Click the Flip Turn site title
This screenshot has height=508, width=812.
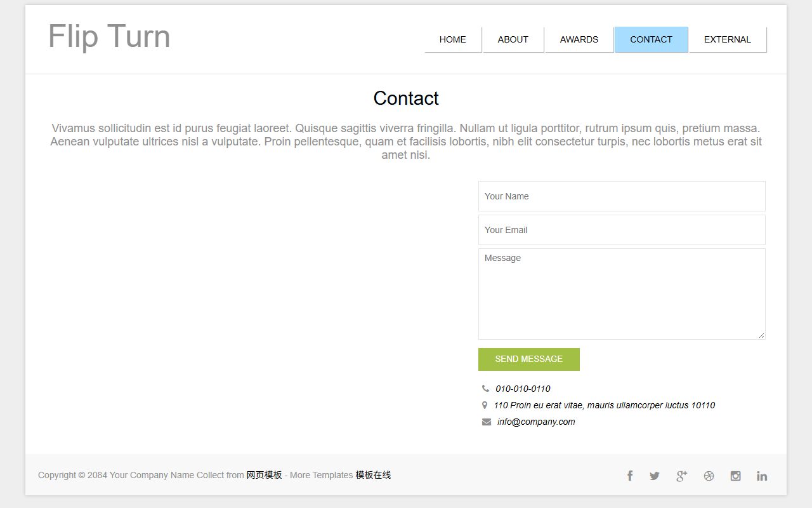[109, 36]
